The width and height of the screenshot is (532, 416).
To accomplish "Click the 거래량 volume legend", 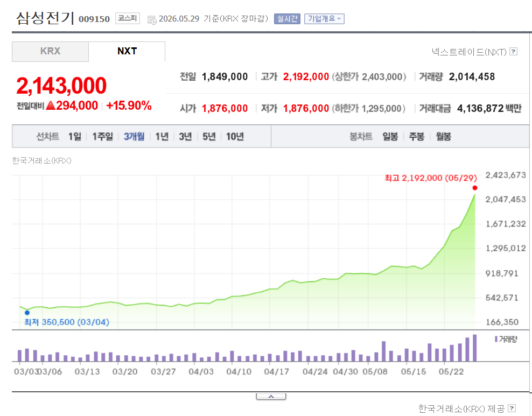I will coord(506,339).
